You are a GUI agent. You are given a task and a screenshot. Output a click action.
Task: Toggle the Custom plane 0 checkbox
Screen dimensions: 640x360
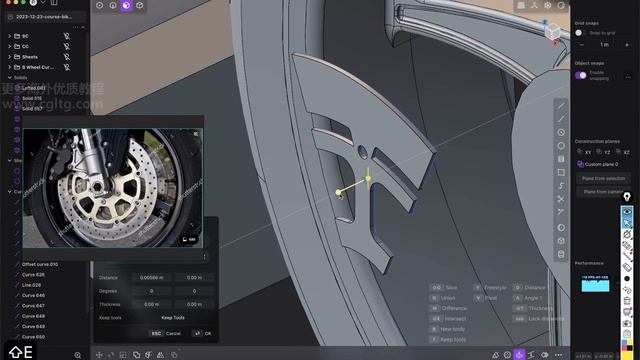[580, 164]
